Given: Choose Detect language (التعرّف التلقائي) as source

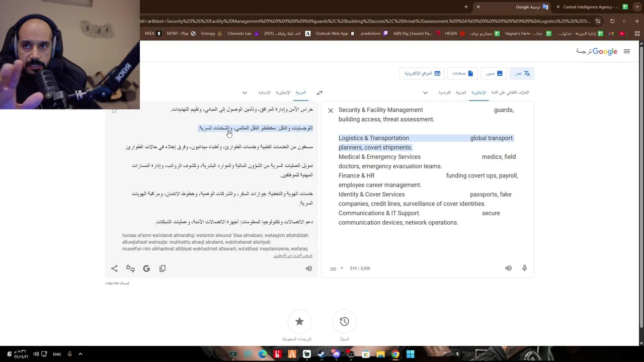Looking at the screenshot, I should pos(510,93).
